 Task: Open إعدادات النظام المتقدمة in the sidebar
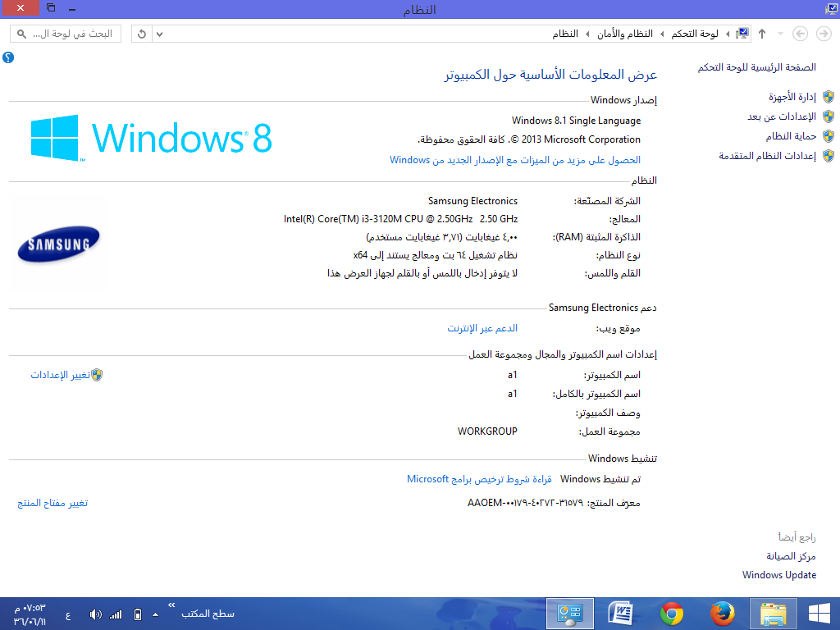point(767,156)
